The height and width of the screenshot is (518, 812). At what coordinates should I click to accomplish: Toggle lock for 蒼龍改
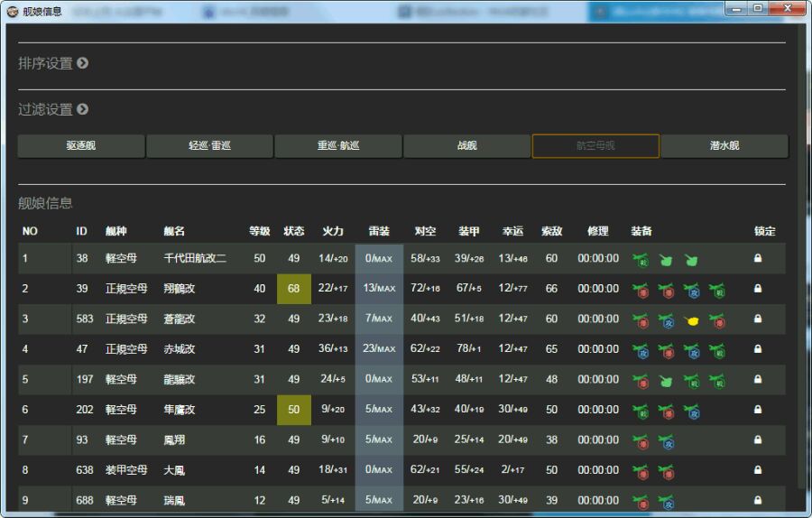pos(758,319)
